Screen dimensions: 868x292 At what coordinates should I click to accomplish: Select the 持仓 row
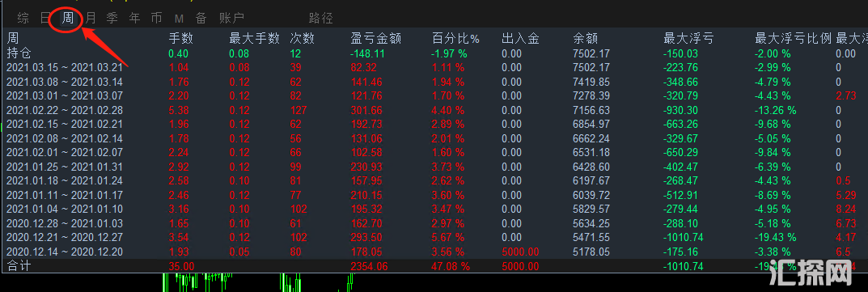434,53
